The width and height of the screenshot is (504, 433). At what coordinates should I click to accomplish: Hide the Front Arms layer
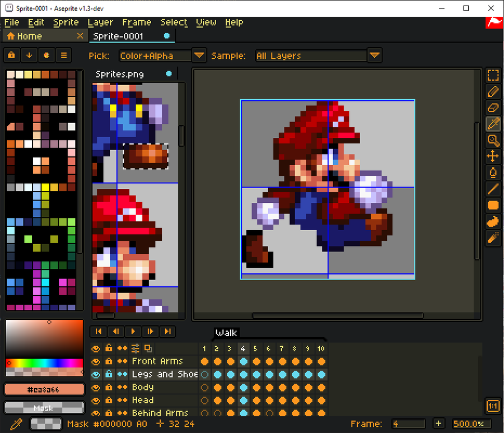(96, 362)
